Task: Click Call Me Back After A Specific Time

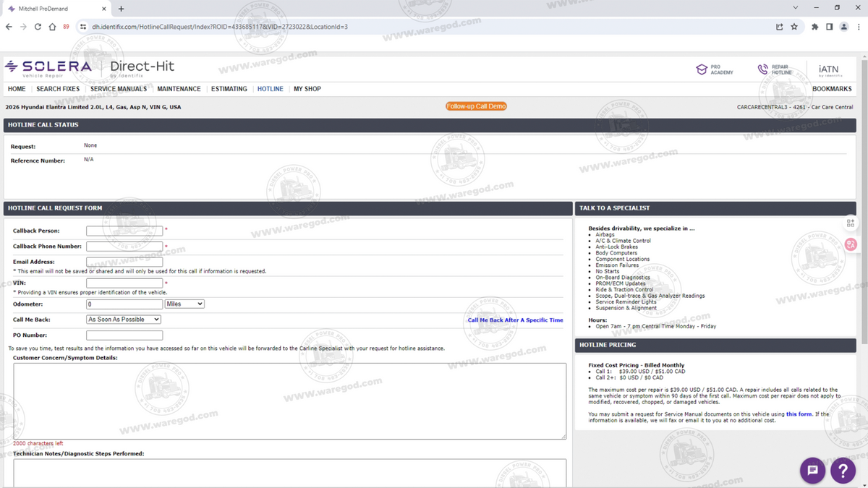Action: pos(515,320)
